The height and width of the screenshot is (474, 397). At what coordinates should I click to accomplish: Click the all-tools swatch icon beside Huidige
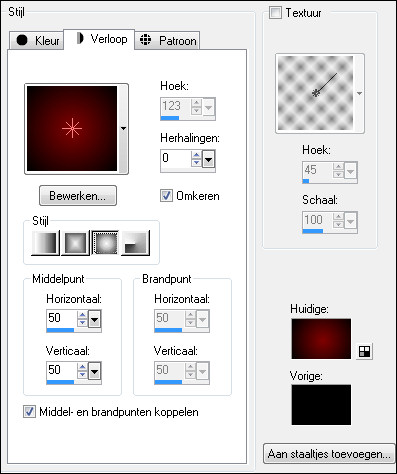(364, 351)
